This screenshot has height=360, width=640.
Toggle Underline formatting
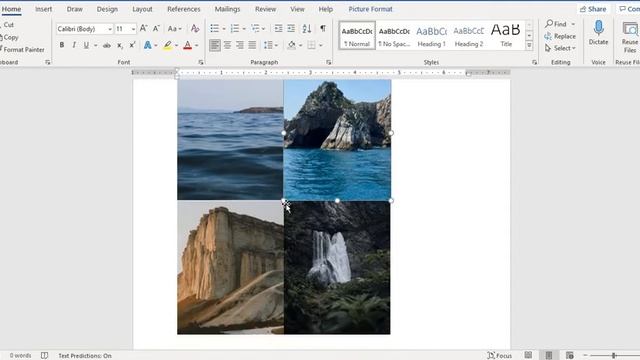coord(86,45)
